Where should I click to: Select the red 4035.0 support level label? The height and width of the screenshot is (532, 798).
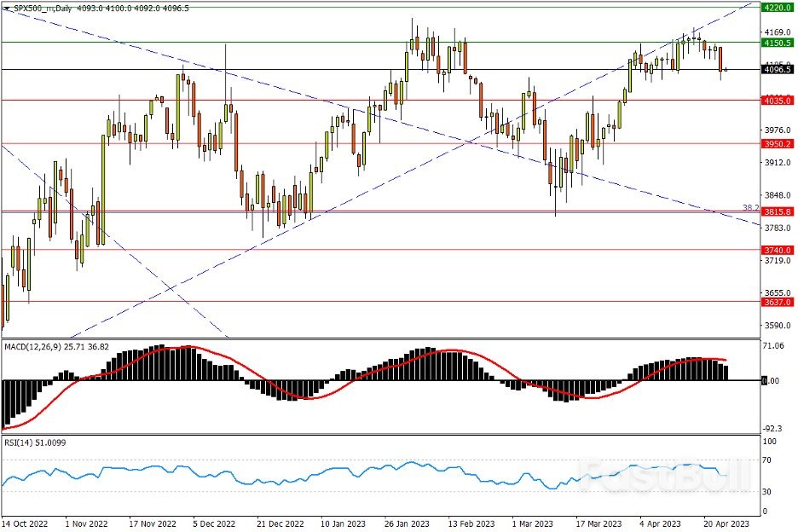777,101
